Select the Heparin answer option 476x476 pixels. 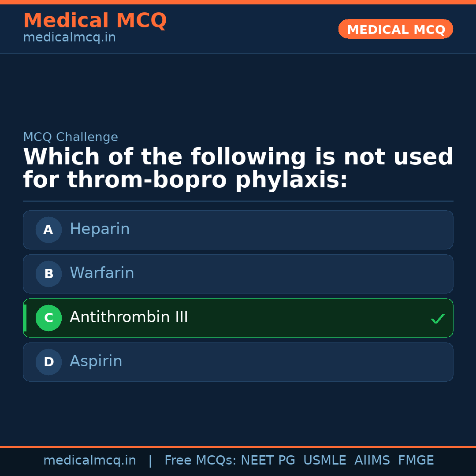(238, 230)
